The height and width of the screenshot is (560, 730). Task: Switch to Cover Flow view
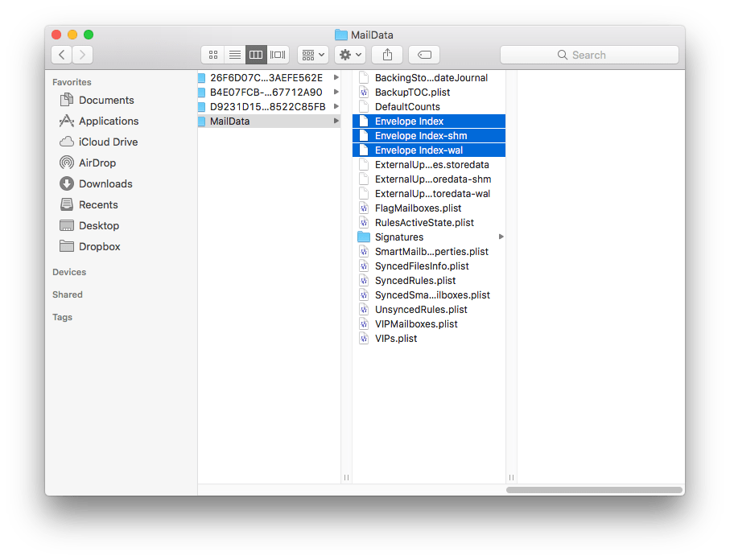coord(278,54)
